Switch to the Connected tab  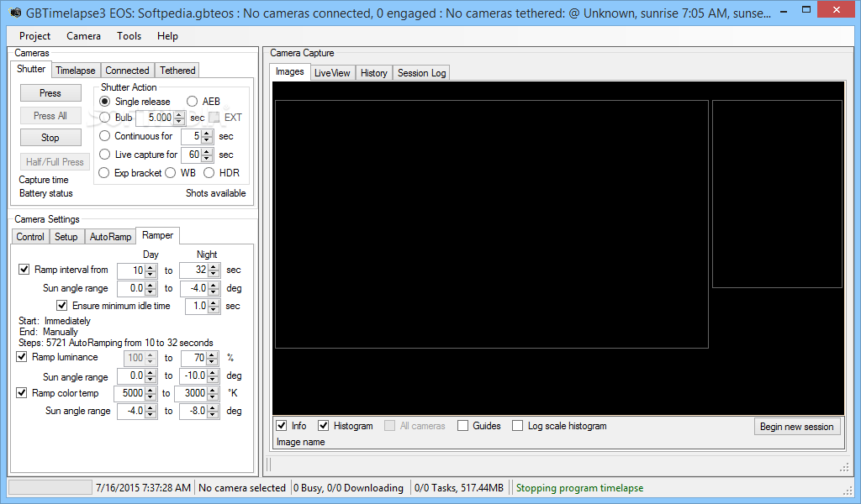coord(127,71)
